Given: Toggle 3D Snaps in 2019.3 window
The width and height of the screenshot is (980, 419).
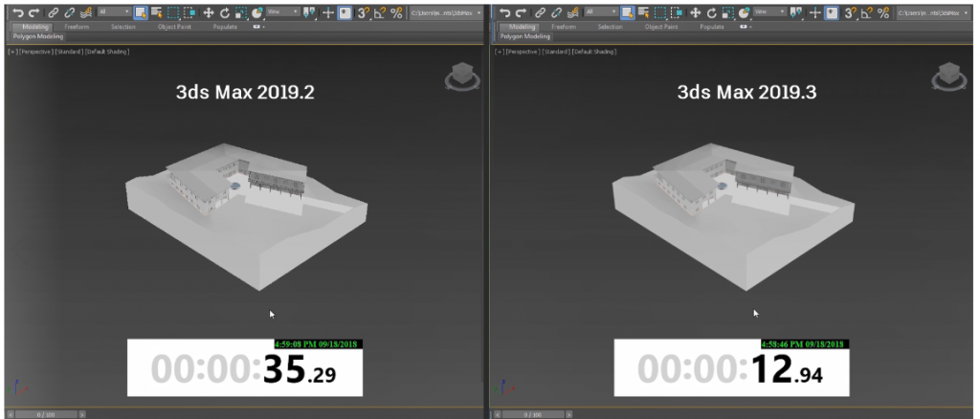Looking at the screenshot, I should 851,12.
